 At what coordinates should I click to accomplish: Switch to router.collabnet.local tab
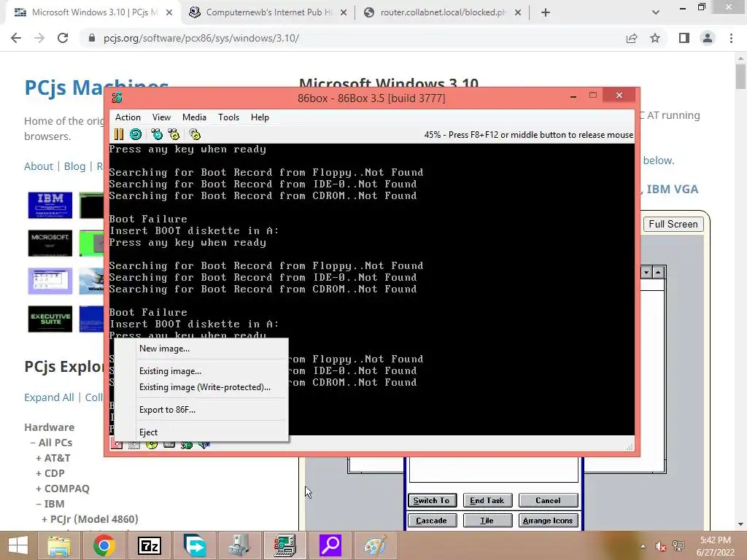[443, 12]
